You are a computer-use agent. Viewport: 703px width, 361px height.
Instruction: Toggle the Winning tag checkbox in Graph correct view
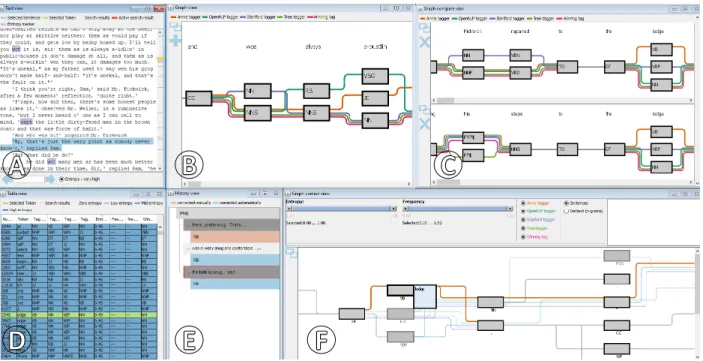pyautogui.click(x=523, y=237)
